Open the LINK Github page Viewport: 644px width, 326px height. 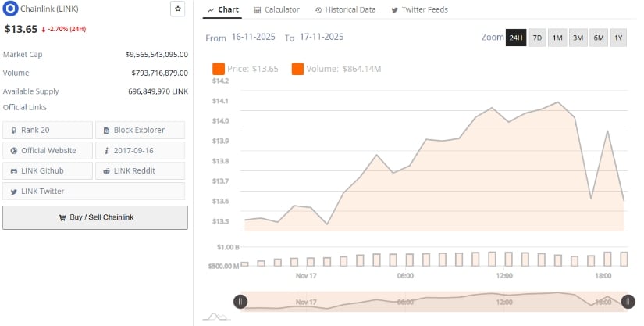48,170
